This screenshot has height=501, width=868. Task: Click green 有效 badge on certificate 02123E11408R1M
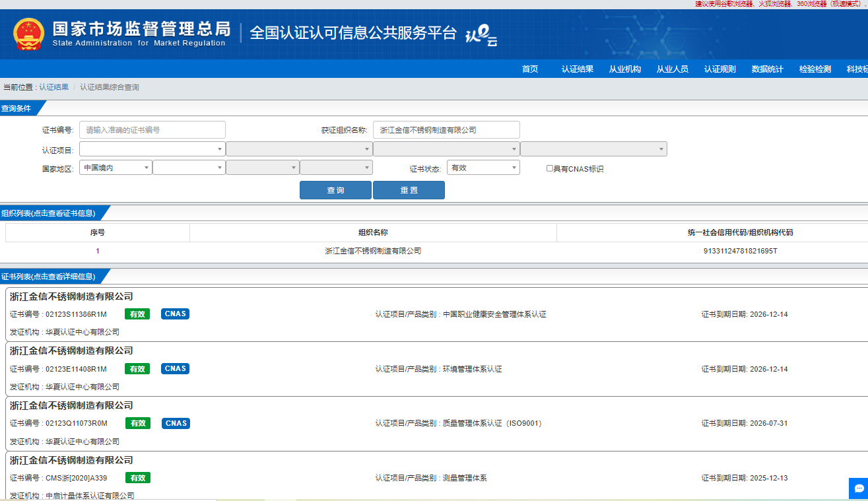137,369
